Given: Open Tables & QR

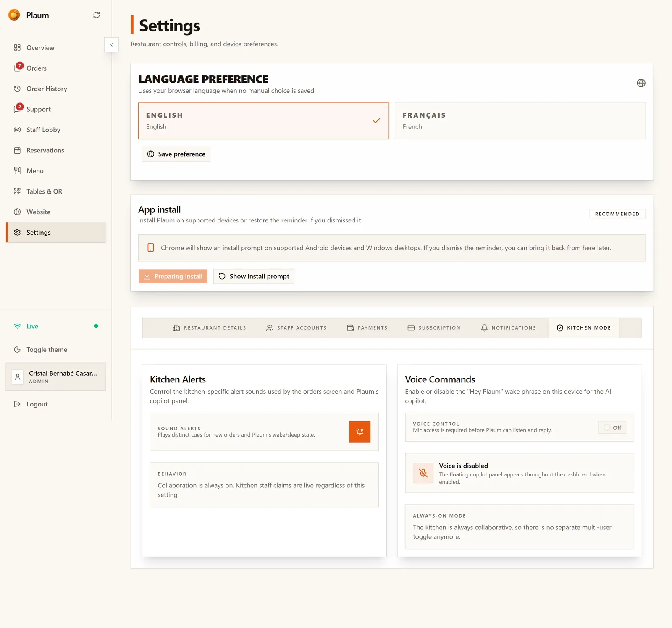Looking at the screenshot, I should (55, 191).
